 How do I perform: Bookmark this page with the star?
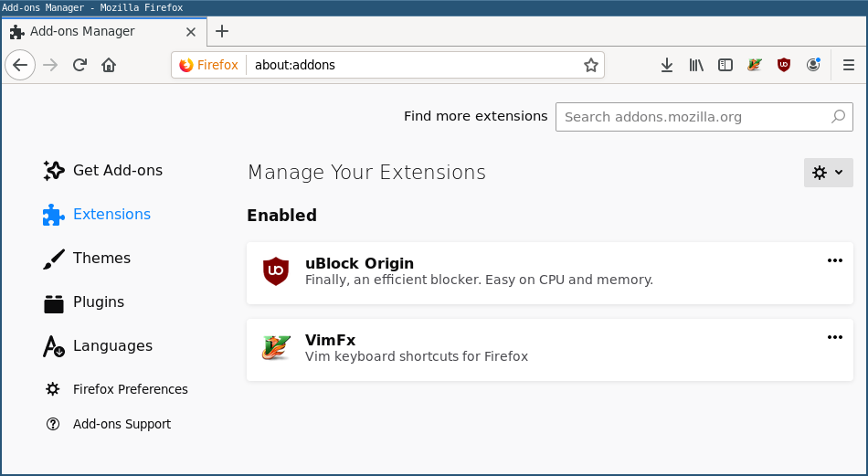pos(591,65)
